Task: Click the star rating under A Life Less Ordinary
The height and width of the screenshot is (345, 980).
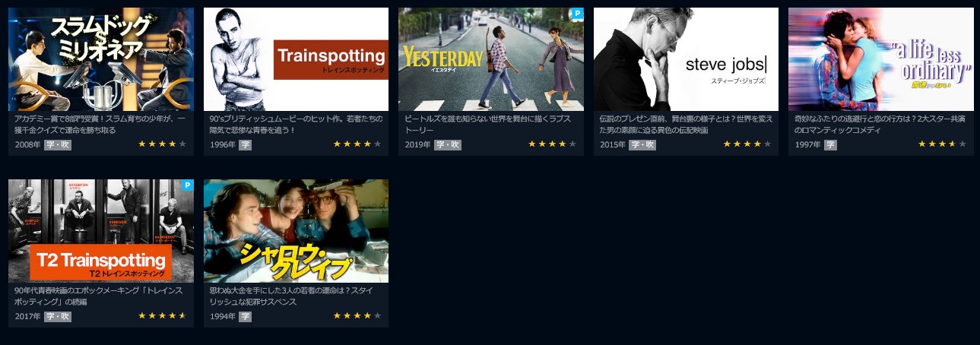Action: point(943,144)
